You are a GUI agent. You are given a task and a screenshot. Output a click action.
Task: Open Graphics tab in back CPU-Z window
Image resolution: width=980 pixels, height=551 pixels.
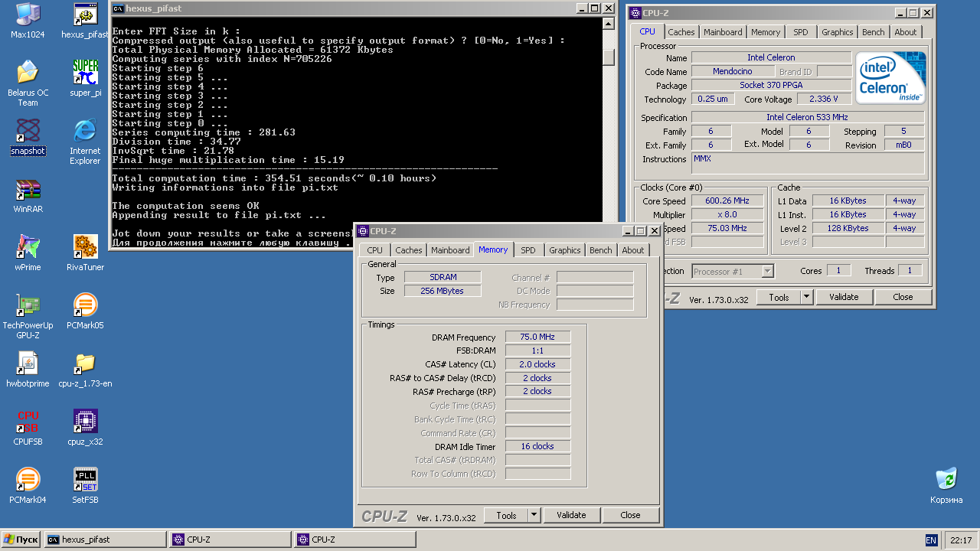[x=838, y=32]
